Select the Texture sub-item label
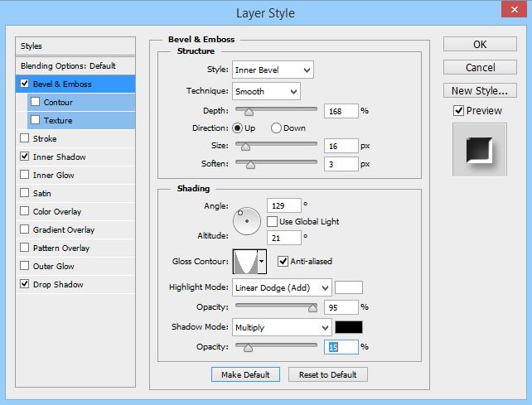 tap(58, 120)
